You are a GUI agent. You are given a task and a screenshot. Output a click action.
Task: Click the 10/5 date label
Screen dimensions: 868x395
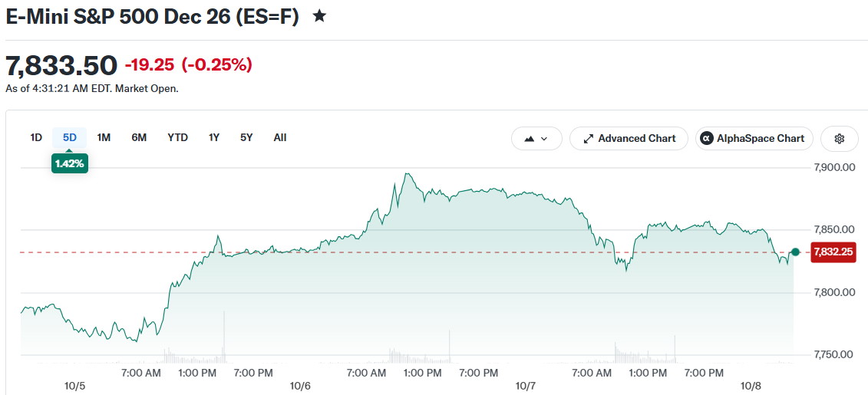74,386
